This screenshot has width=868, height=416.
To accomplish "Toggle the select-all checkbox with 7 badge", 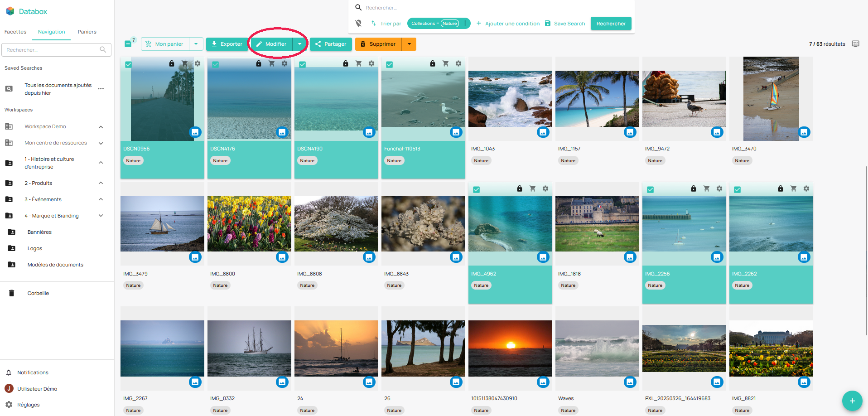I will click(x=128, y=44).
